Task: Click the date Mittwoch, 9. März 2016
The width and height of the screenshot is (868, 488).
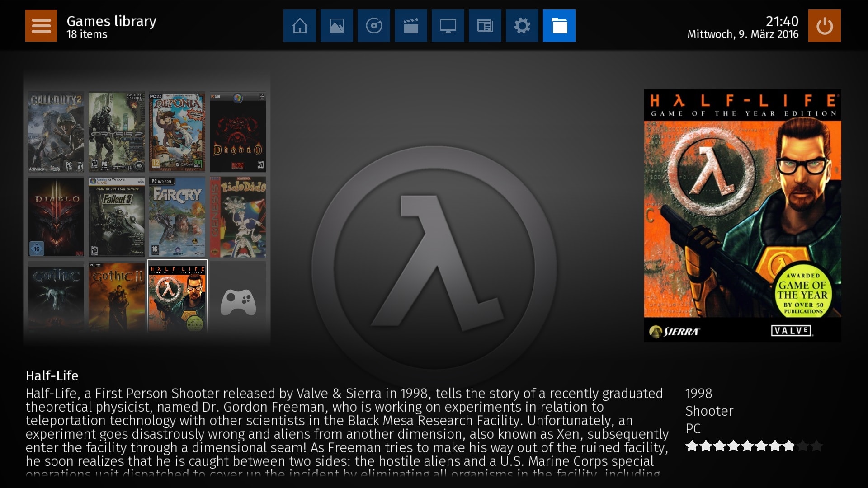Action: (743, 34)
